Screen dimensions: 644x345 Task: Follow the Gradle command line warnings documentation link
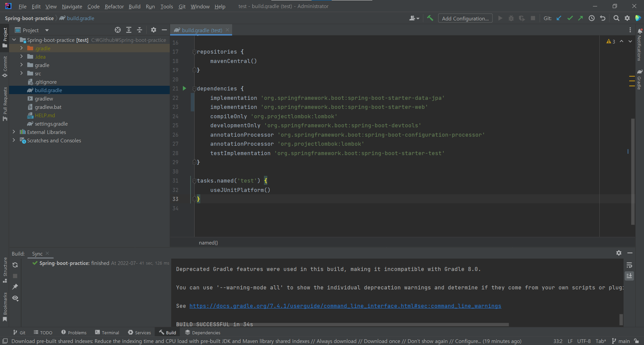[x=345, y=306]
